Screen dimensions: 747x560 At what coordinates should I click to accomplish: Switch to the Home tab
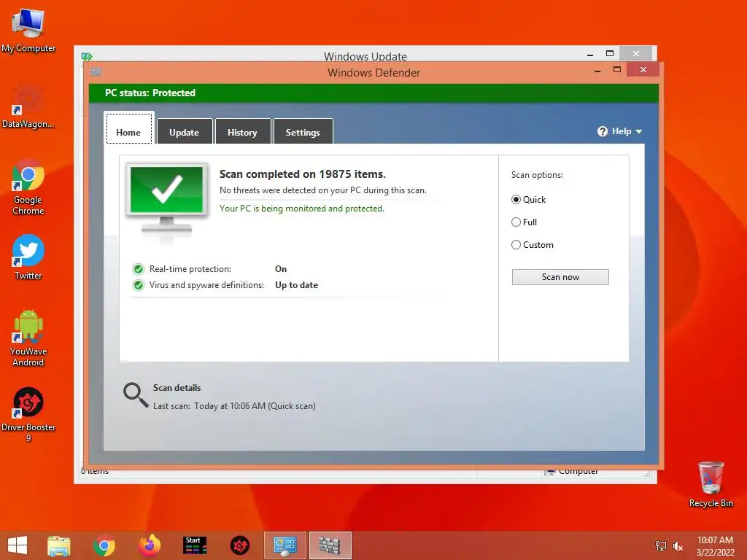pyautogui.click(x=128, y=130)
